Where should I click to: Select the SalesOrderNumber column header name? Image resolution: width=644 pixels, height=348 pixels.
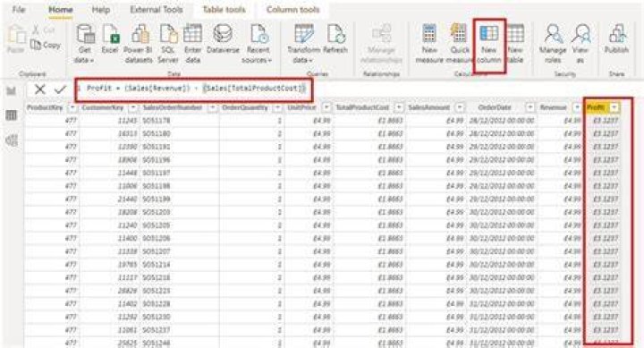[x=173, y=107]
